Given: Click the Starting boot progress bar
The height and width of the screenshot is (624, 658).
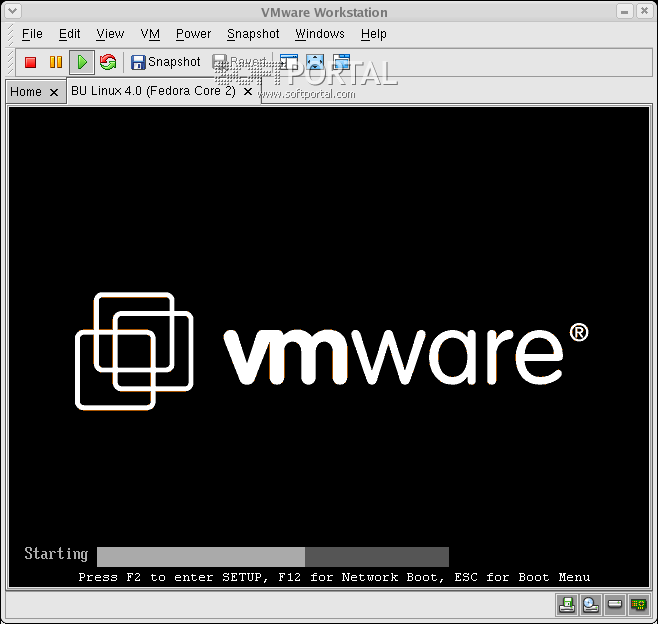Looking at the screenshot, I should tap(273, 557).
